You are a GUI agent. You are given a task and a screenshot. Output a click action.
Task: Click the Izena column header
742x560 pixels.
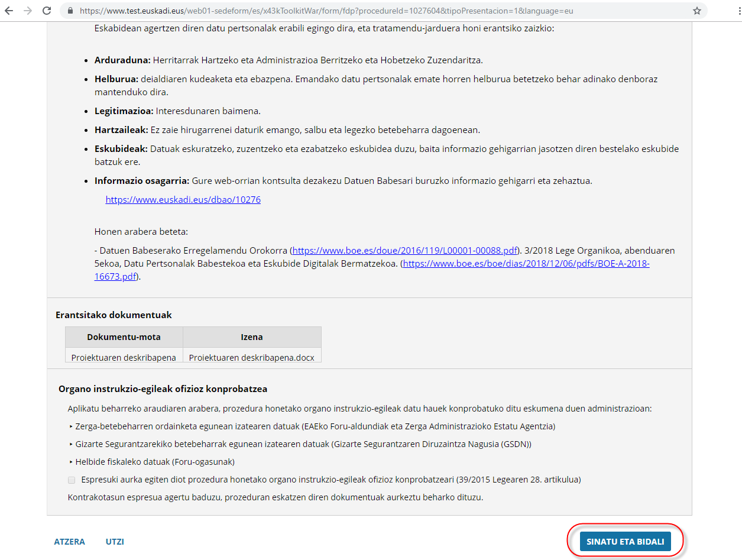click(x=252, y=337)
